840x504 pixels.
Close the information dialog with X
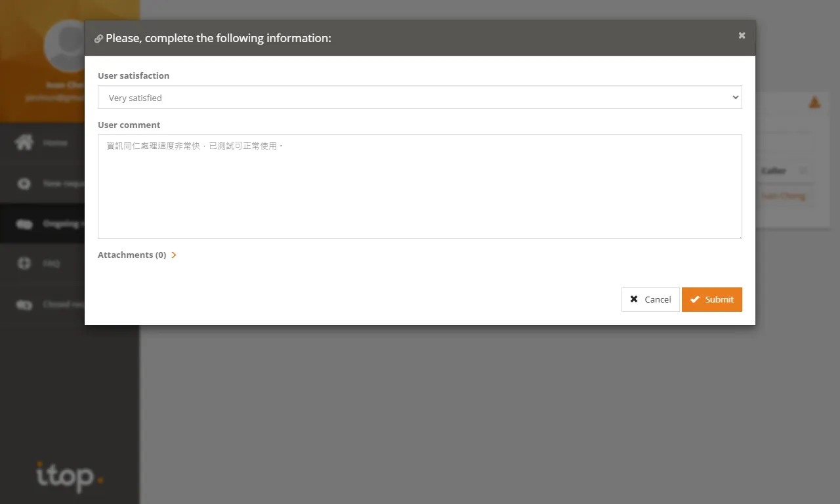[x=742, y=35]
